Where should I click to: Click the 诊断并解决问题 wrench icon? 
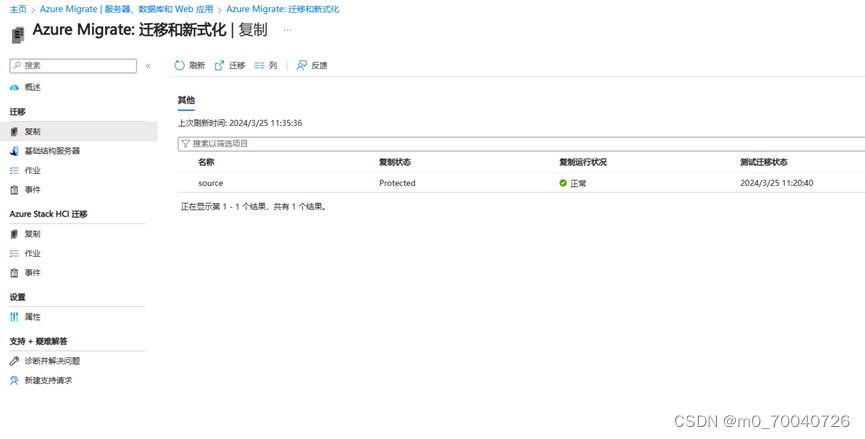pos(14,361)
